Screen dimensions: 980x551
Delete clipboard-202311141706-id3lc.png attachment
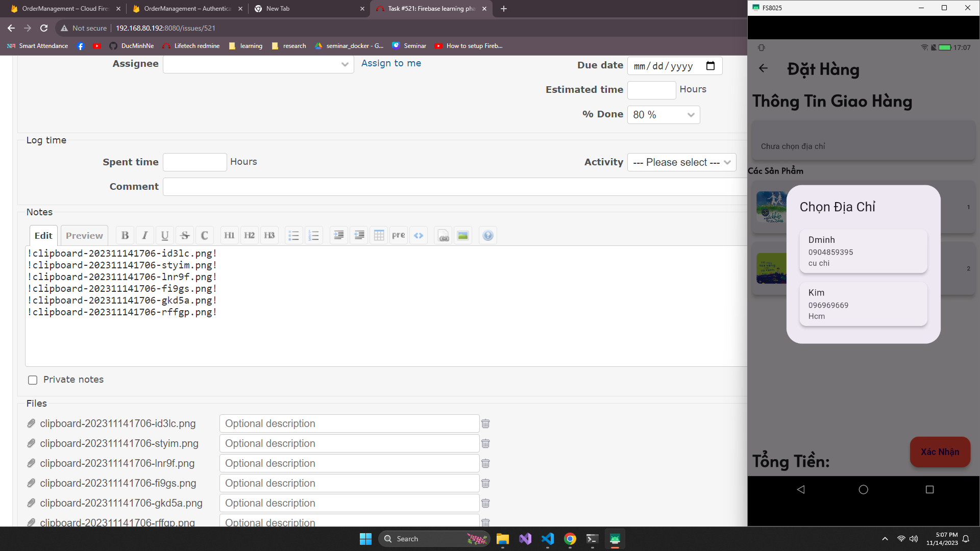(x=485, y=423)
